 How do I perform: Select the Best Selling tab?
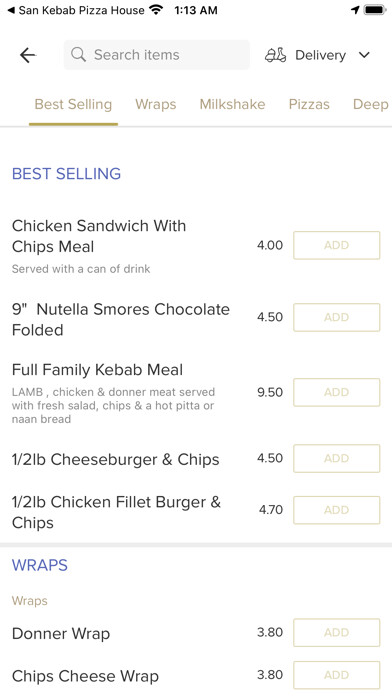73,104
